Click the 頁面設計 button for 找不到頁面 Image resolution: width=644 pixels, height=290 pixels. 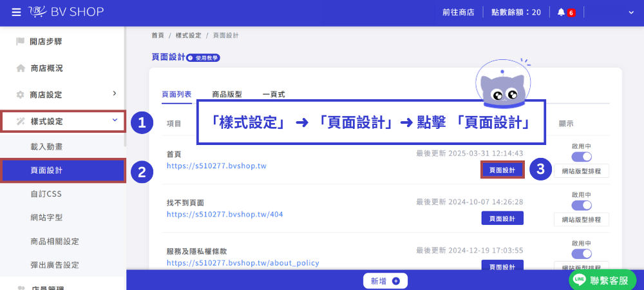(x=502, y=218)
